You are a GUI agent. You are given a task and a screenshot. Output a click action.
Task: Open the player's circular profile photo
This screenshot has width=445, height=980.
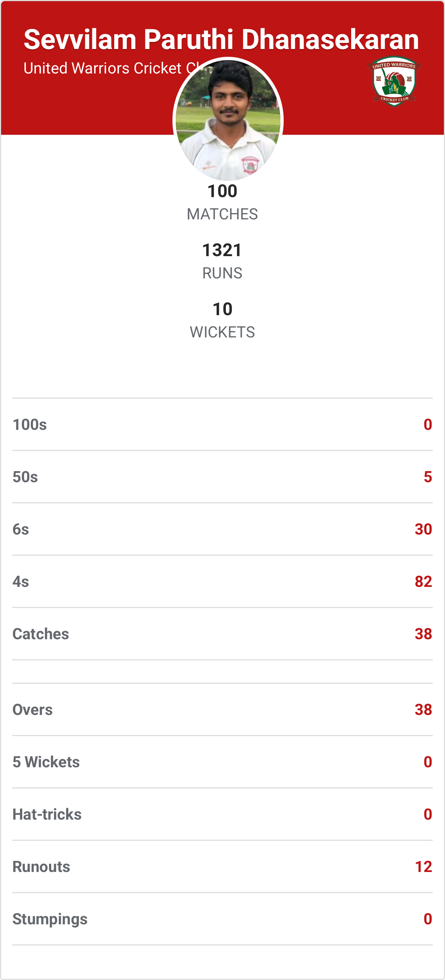click(228, 120)
